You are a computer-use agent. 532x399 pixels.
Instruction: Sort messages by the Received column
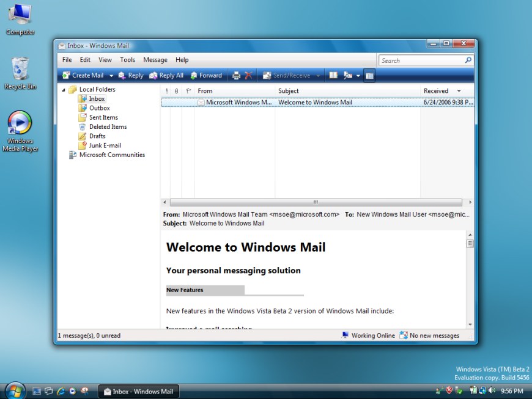point(447,91)
